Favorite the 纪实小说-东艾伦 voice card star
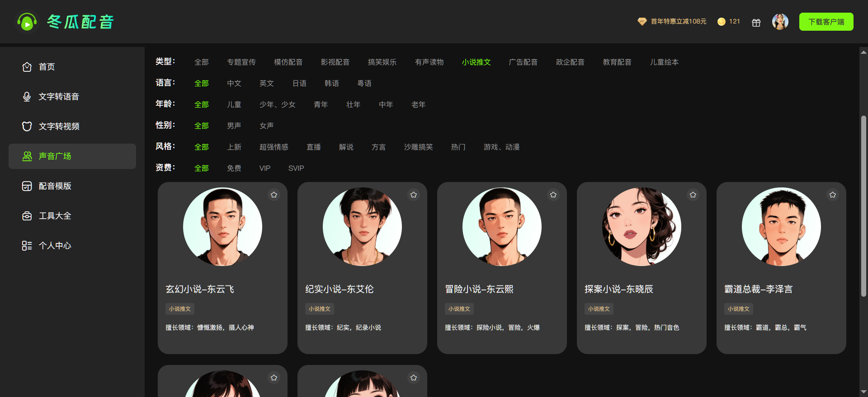 coord(414,195)
